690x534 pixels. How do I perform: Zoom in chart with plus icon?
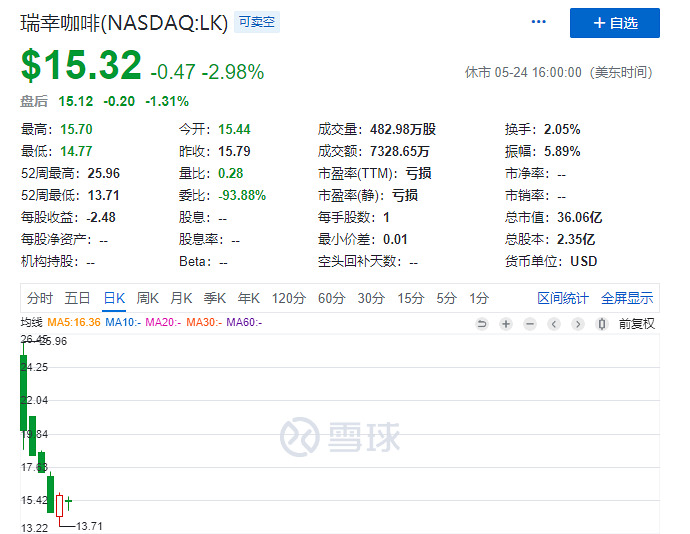(x=506, y=324)
